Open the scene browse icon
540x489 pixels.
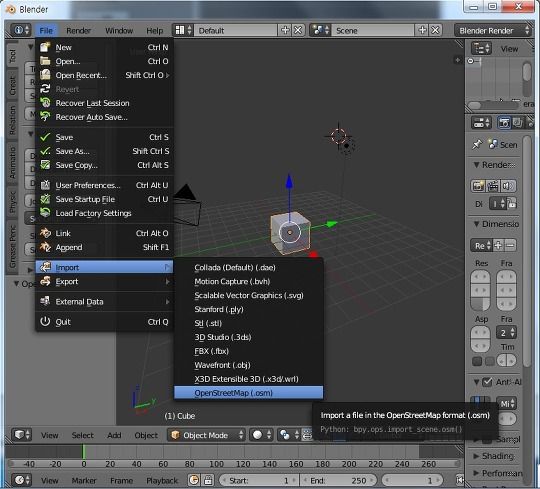[320, 30]
